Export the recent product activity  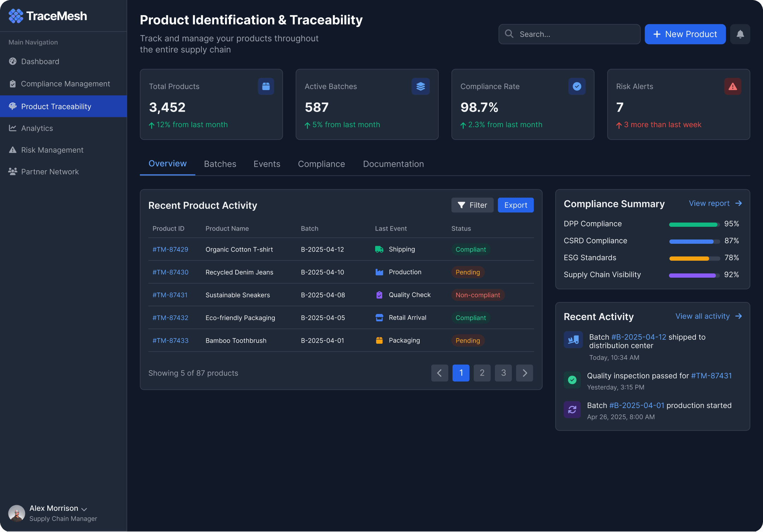point(515,205)
